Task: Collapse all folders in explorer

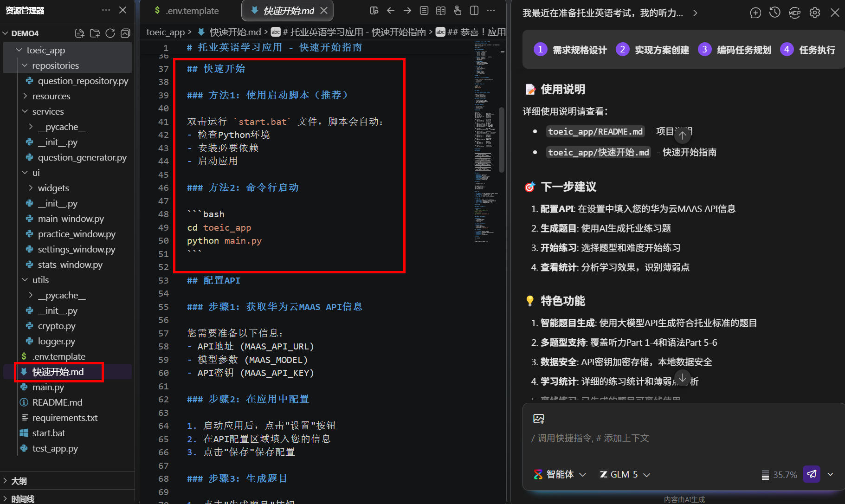Action: click(125, 33)
